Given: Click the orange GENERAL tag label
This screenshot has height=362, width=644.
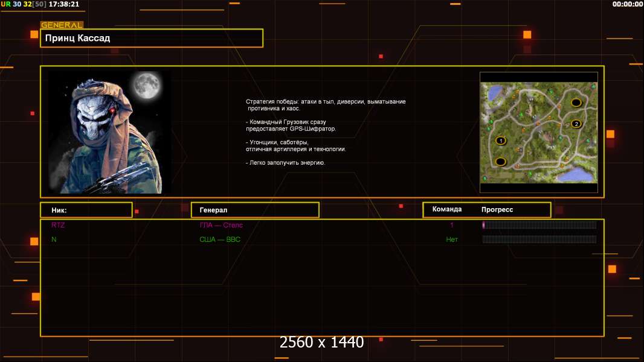Looking at the screenshot, I should [x=62, y=25].
